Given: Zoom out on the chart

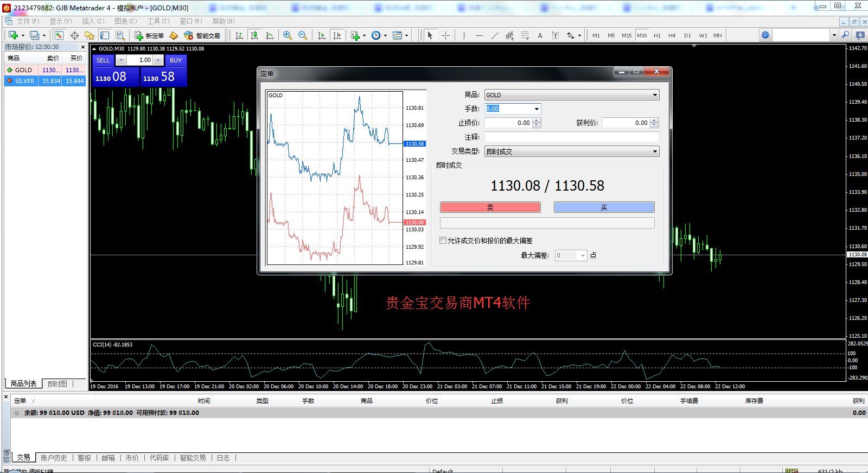Looking at the screenshot, I should pyautogui.click(x=303, y=35).
